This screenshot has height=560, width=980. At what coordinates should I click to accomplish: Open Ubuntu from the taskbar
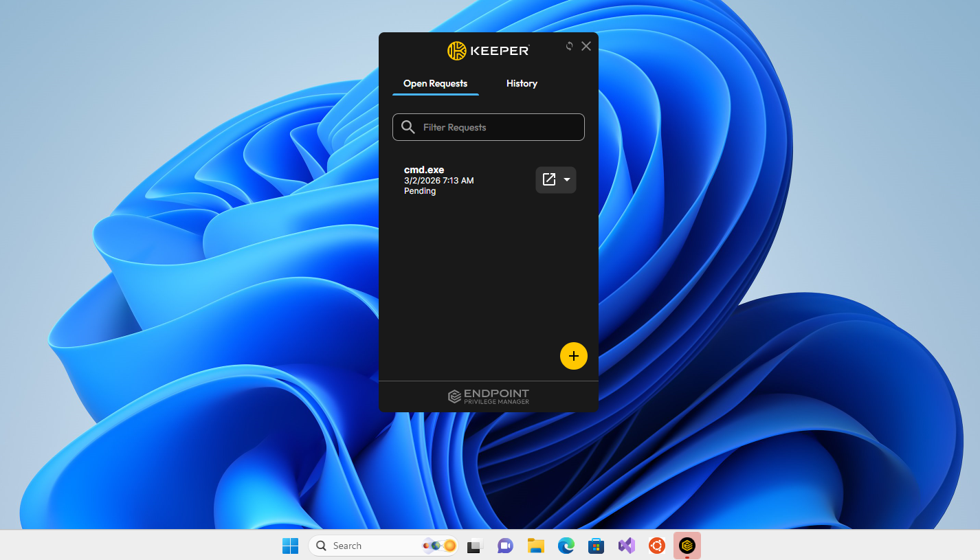pyautogui.click(x=656, y=546)
